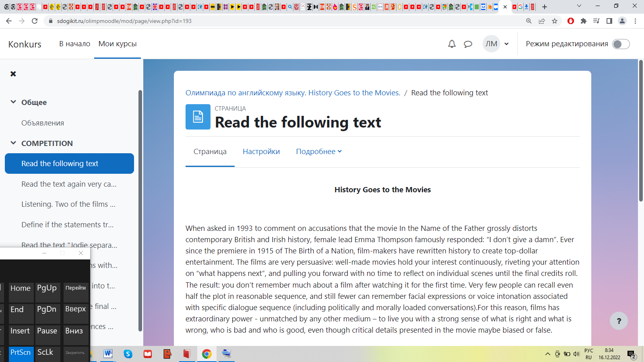Launch Word from the taskbar

[x=108, y=354]
